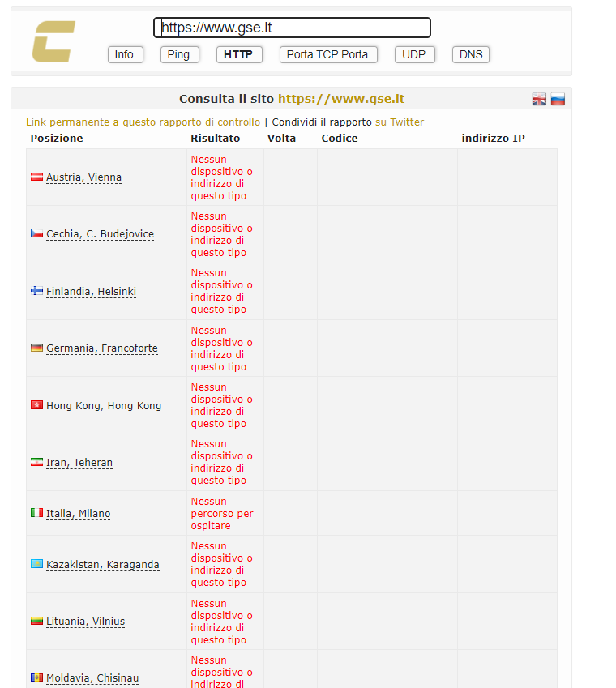The image size is (616, 688).
Task: Open the Iran, Teheran location link
Action: coord(79,463)
